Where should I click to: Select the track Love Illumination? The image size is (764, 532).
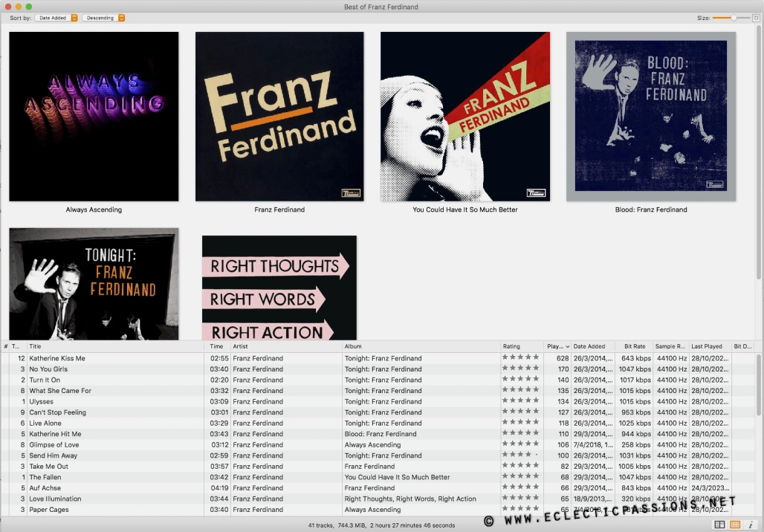pos(55,499)
